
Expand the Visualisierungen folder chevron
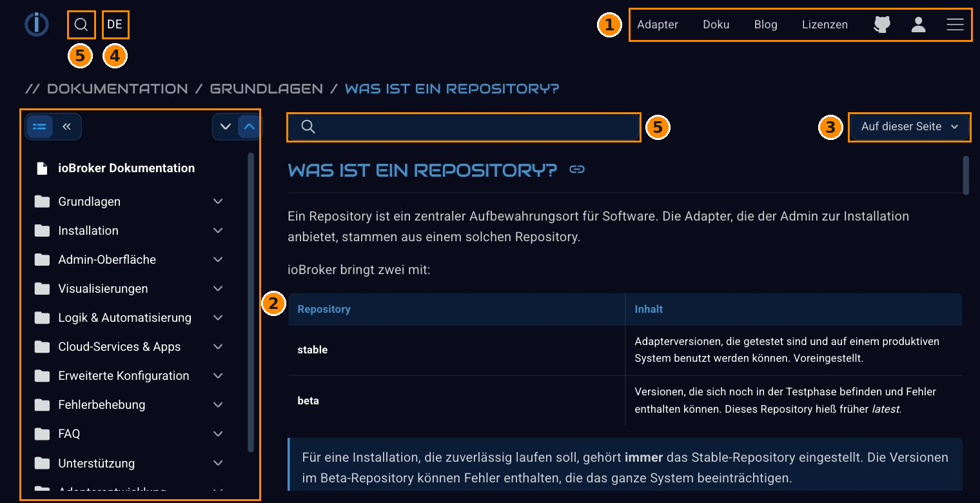218,289
